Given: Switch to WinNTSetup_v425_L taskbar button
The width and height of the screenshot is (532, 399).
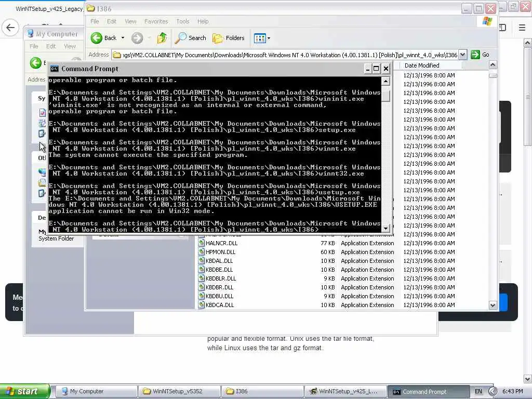Looking at the screenshot, I should coord(345,392).
